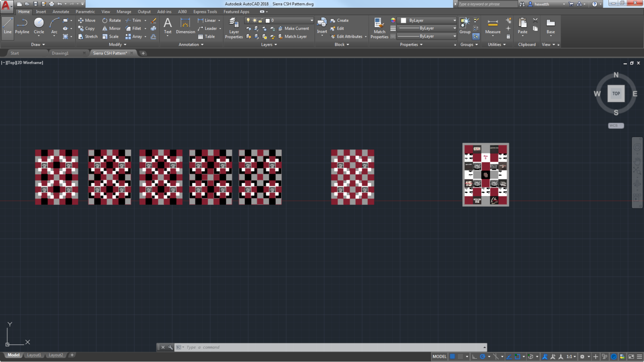Click the current layer color swatch
Screen dimensions: 644x362
(x=267, y=20)
